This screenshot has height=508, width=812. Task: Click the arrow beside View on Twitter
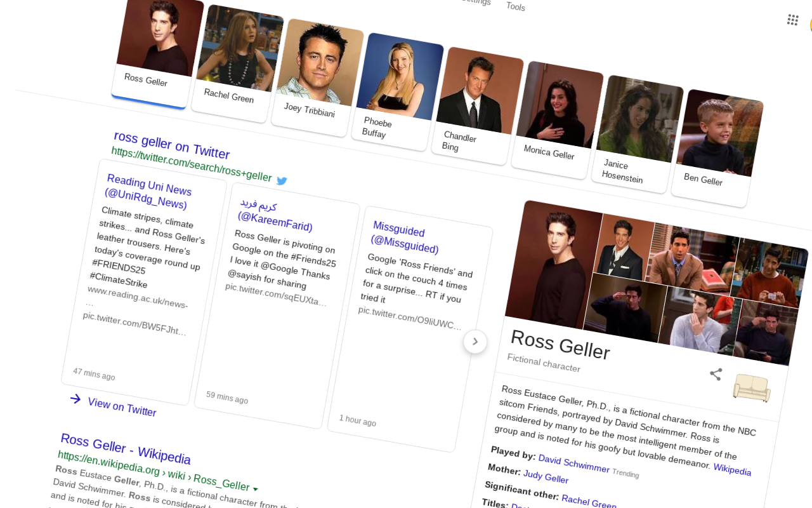click(75, 399)
